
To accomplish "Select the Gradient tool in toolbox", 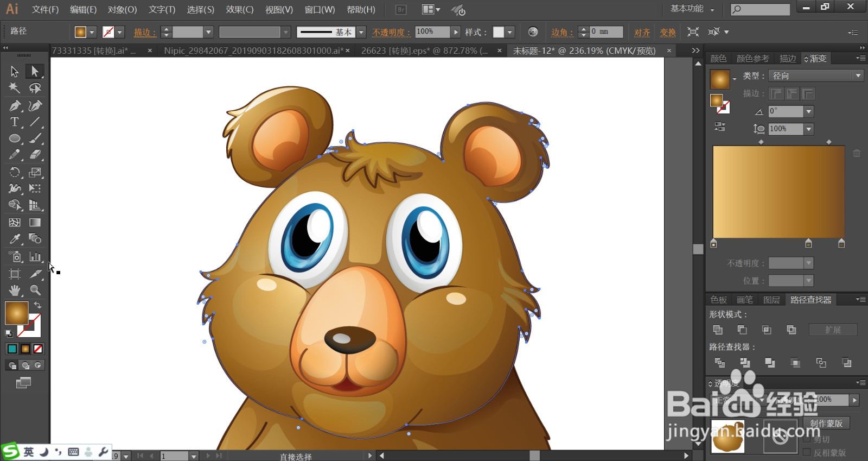I will 35,222.
